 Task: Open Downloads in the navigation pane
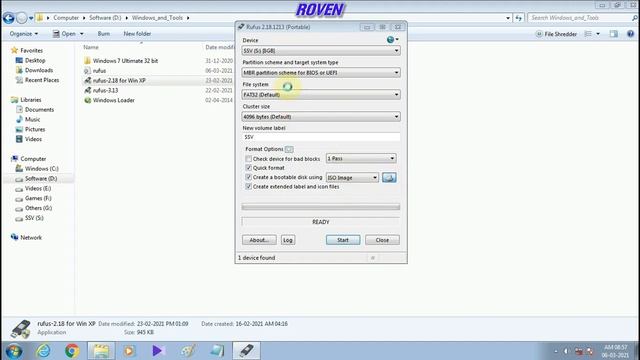[34, 70]
